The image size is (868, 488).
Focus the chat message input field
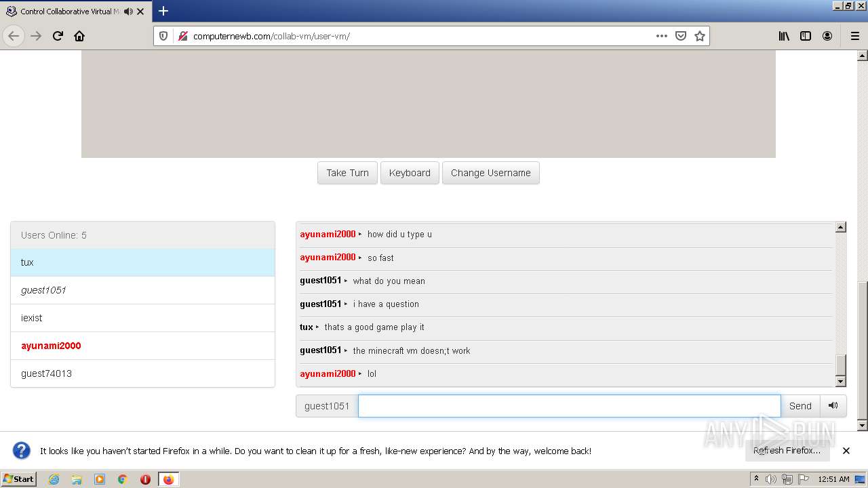(570, 406)
